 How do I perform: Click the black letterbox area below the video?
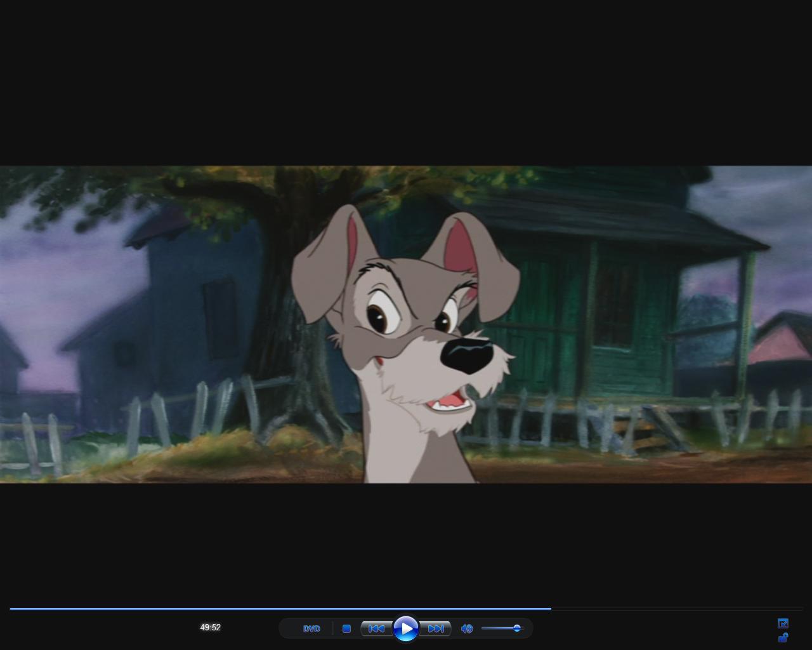(406, 540)
